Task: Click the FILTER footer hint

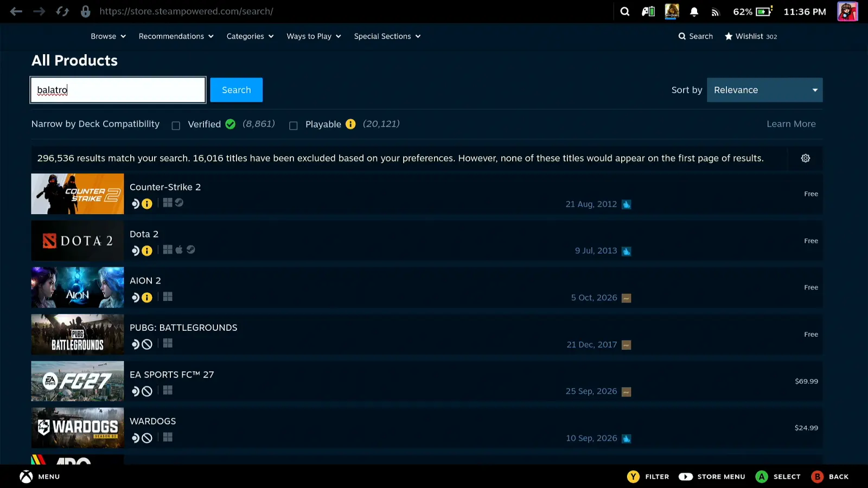Action: pyautogui.click(x=648, y=477)
